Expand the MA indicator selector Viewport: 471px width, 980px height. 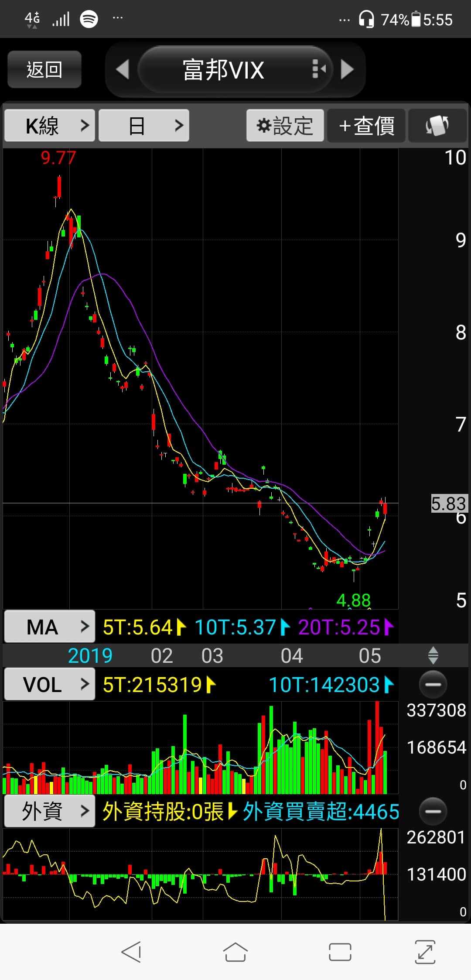50,627
